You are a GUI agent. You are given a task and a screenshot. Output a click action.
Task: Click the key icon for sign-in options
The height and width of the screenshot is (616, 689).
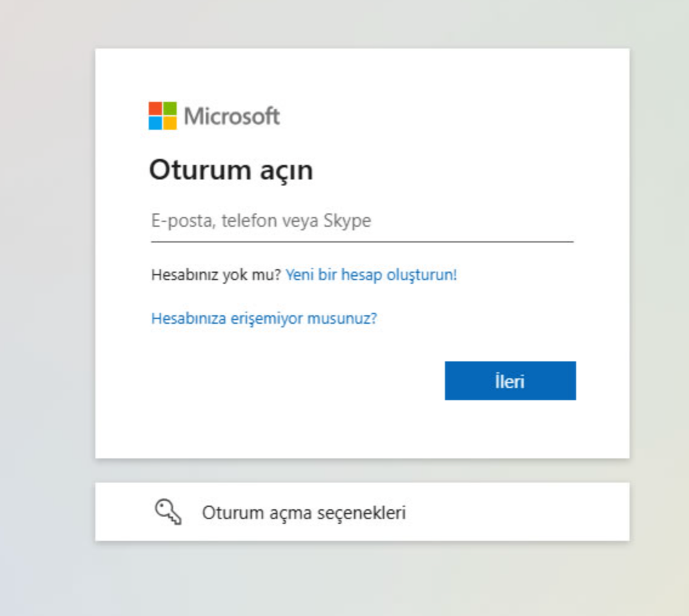(168, 512)
